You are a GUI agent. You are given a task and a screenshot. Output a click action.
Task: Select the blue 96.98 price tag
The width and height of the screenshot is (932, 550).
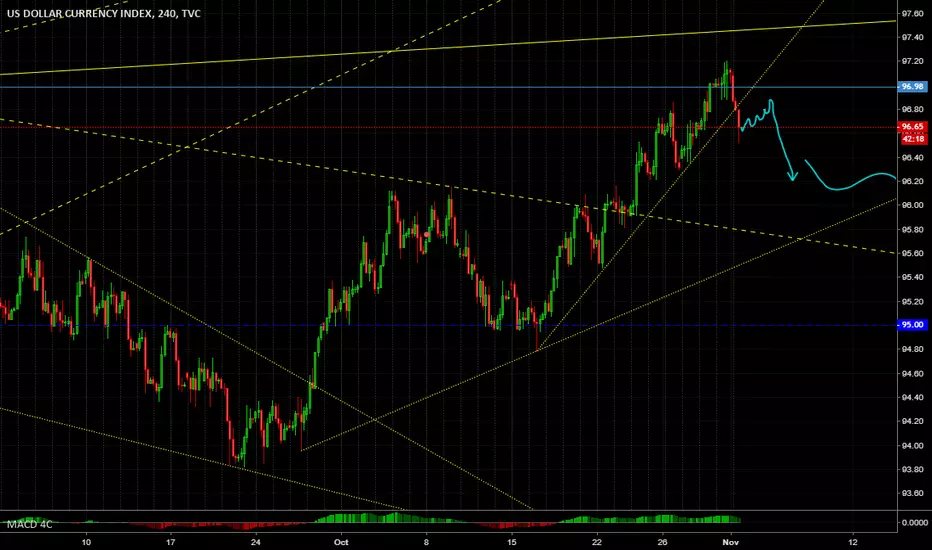click(x=912, y=87)
